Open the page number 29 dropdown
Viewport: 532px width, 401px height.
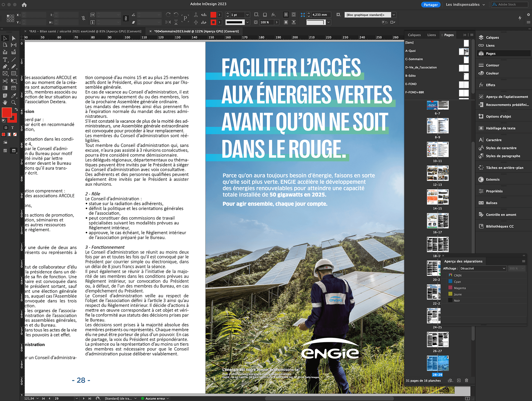click(77, 398)
